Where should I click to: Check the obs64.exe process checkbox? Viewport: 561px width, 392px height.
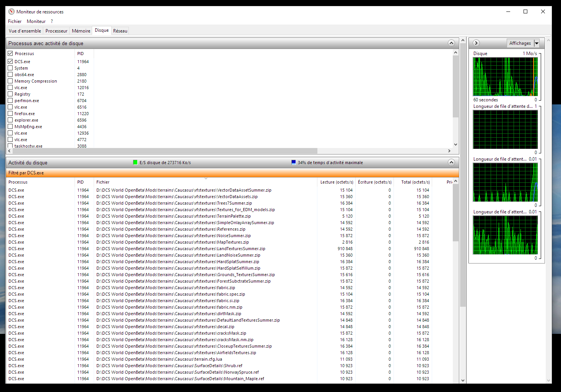click(x=10, y=74)
